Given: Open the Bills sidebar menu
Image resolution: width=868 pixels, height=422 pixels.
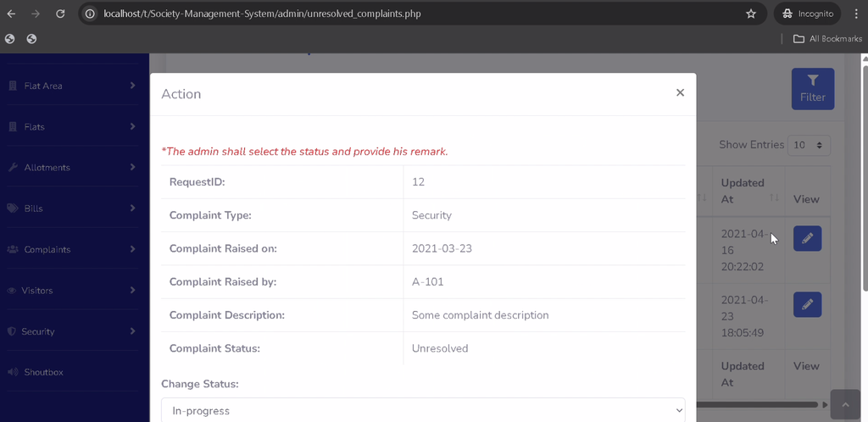Looking at the screenshot, I should click(x=72, y=208).
